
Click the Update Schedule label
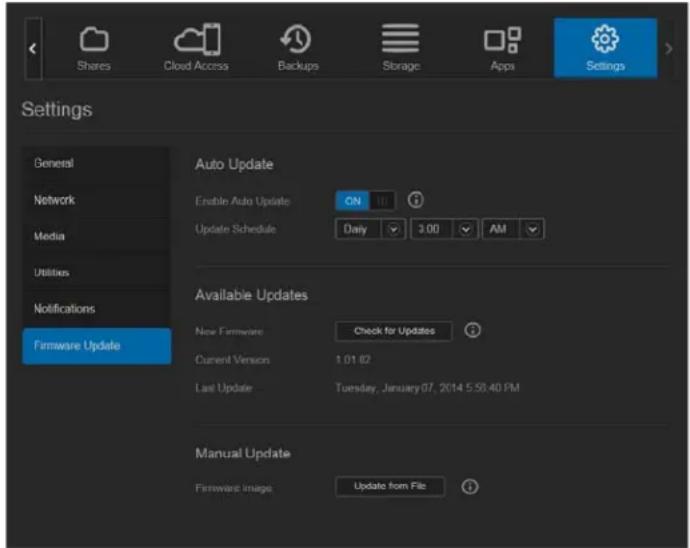coord(235,229)
